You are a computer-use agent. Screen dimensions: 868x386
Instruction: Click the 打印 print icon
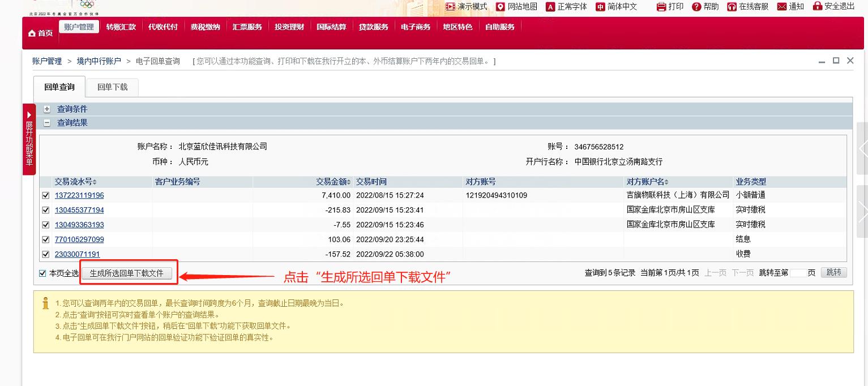(669, 7)
